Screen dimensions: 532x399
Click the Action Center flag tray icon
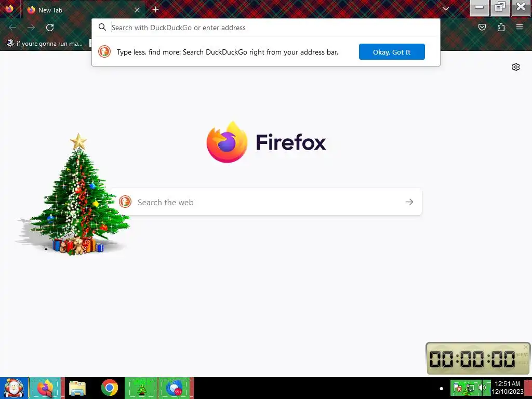coord(457,388)
